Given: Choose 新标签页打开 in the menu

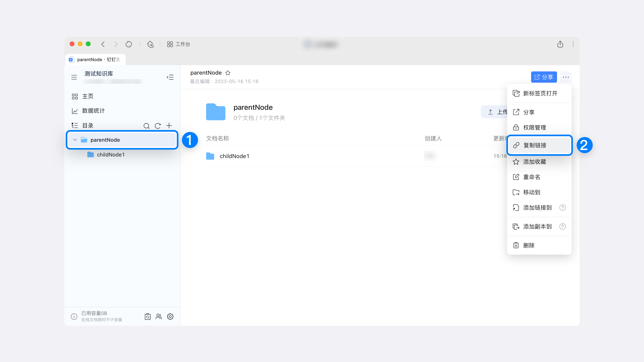Looking at the screenshot, I should click(540, 93).
